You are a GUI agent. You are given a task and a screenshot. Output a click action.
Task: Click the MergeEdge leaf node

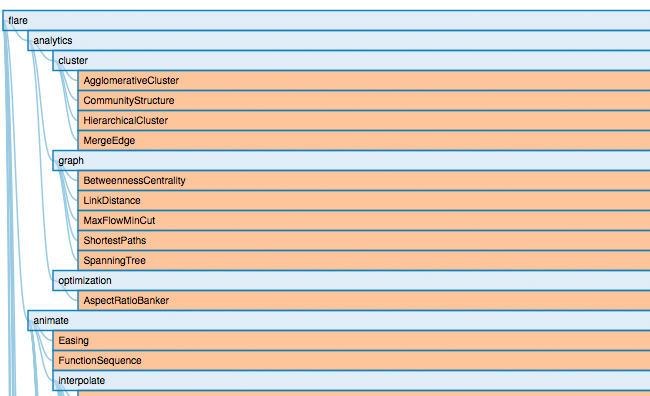tap(364, 141)
